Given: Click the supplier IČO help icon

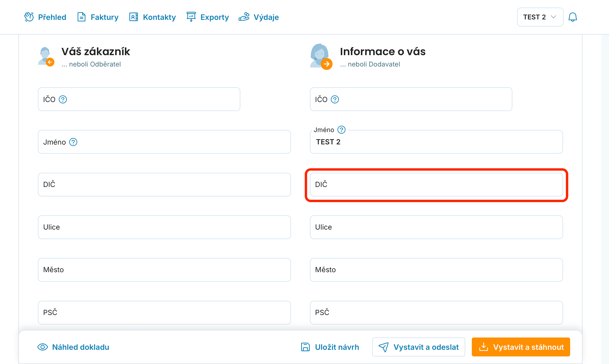Looking at the screenshot, I should pos(335,99).
